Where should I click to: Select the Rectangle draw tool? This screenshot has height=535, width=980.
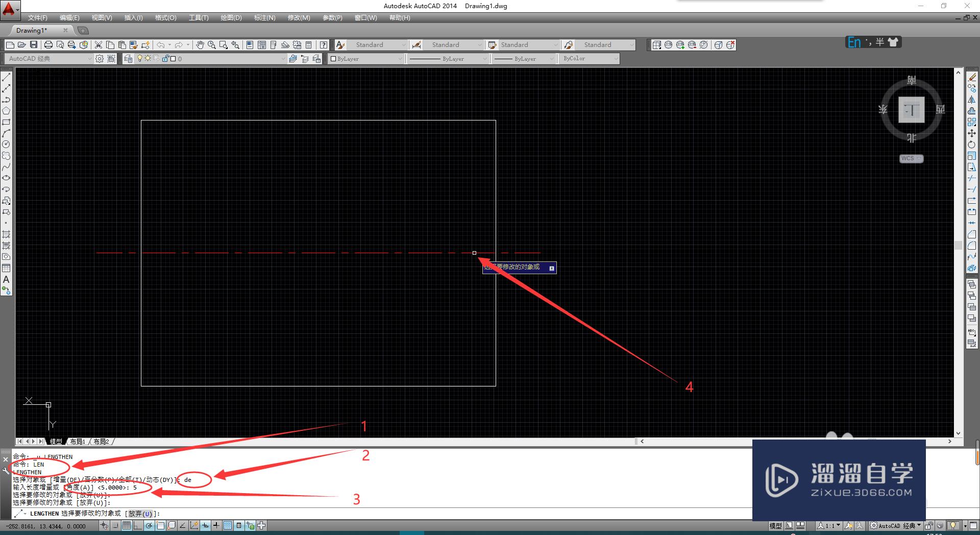6,122
